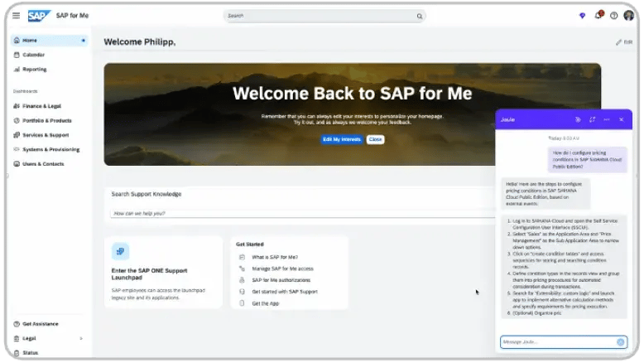This screenshot has width=644, height=363.
Task: Click the search magnifier icon
Action: point(420,16)
